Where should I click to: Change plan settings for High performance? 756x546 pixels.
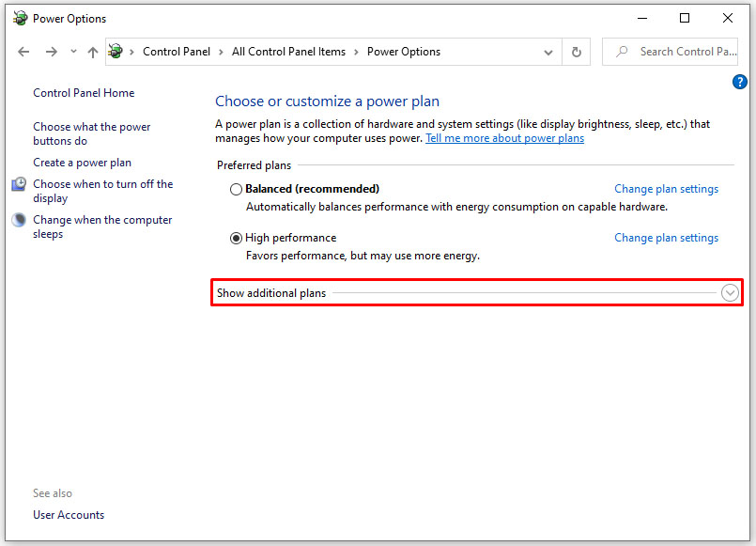click(667, 238)
